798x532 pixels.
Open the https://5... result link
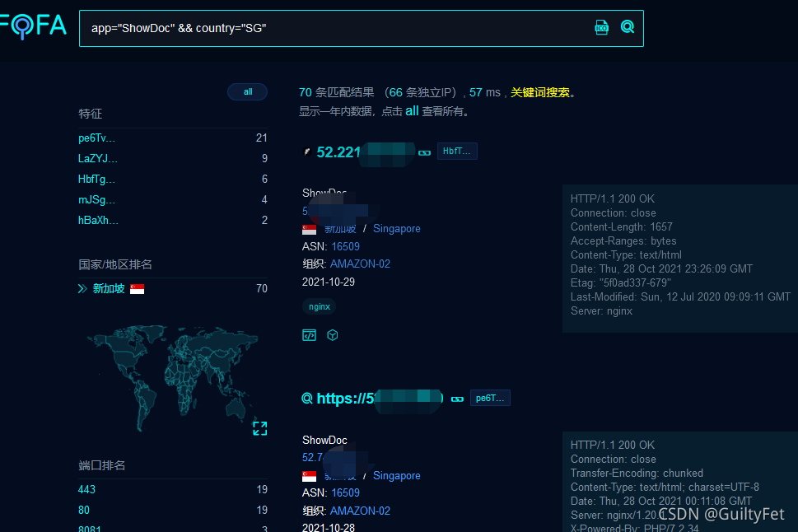click(380, 398)
